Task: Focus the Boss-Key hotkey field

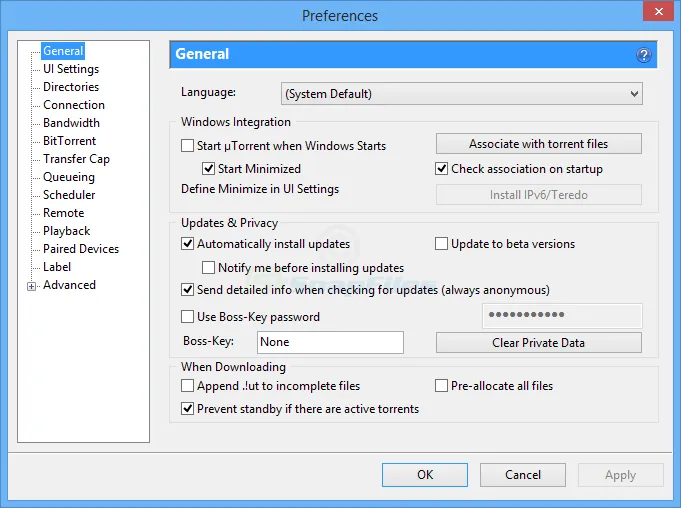Action: [x=330, y=342]
